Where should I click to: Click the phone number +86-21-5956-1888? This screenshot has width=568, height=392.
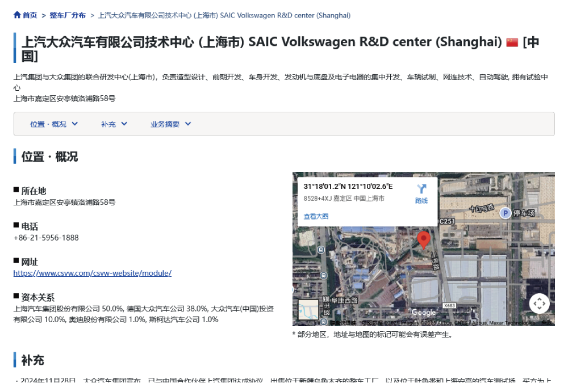coord(46,238)
